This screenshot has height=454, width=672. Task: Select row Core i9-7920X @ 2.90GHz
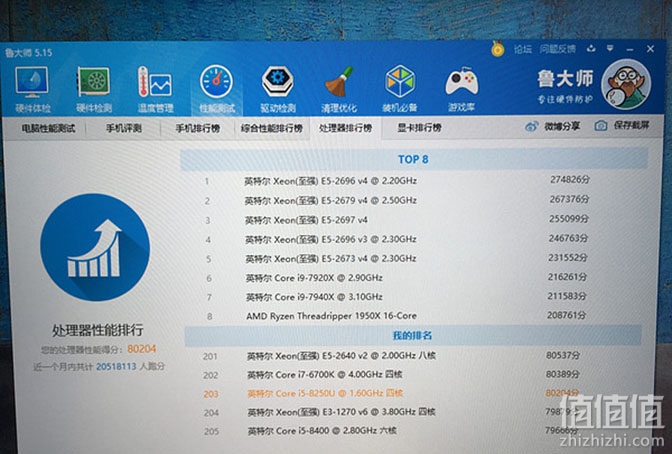[397, 278]
